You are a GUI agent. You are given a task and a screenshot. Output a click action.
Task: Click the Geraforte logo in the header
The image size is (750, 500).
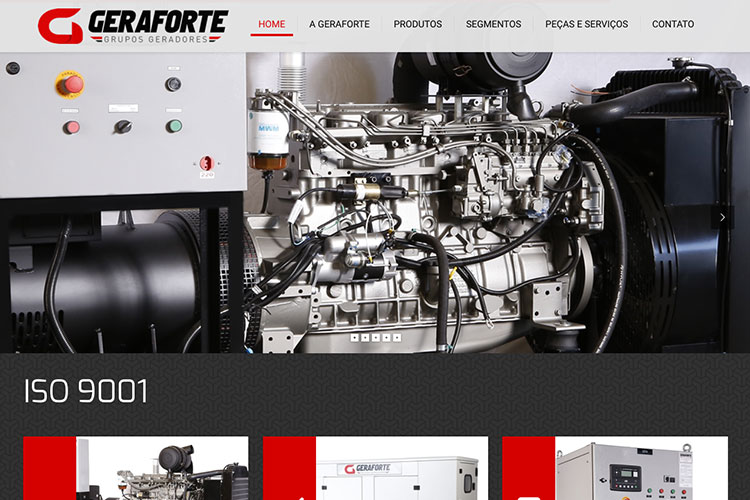point(133,26)
